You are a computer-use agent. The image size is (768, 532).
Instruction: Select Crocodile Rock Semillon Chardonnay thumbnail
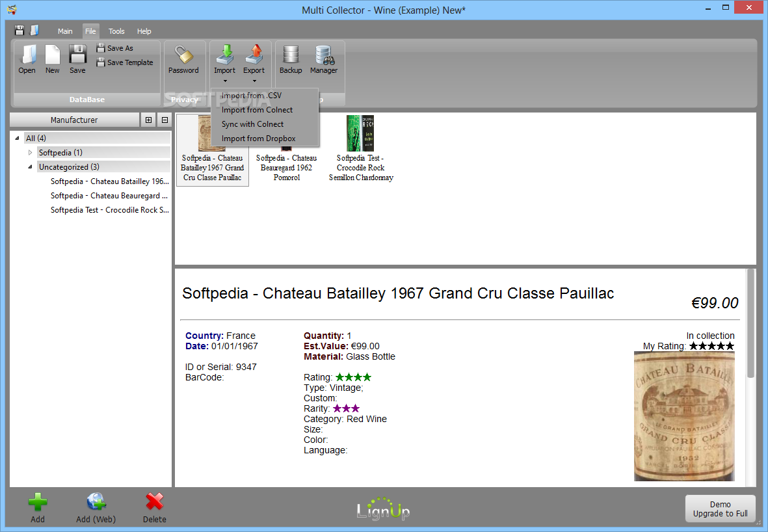pyautogui.click(x=361, y=149)
